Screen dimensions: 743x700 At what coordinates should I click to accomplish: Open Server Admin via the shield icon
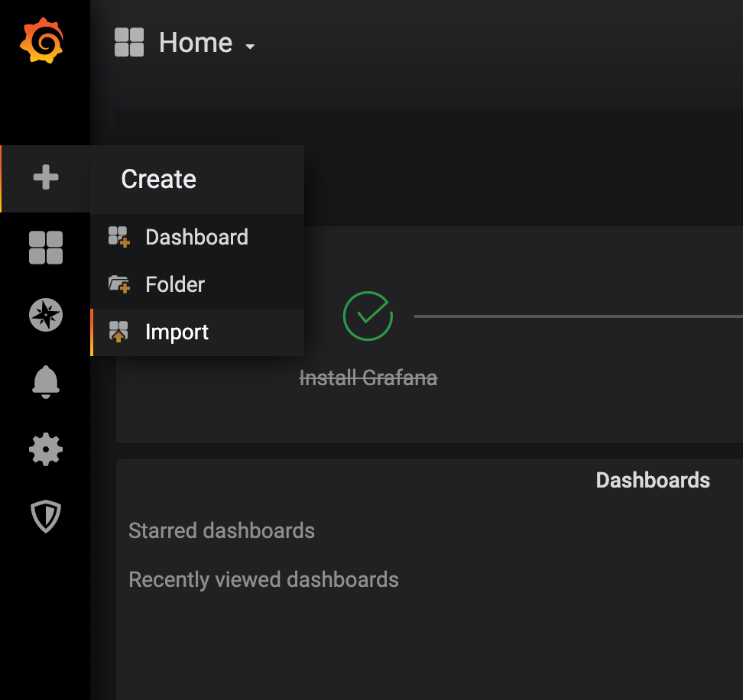click(45, 517)
